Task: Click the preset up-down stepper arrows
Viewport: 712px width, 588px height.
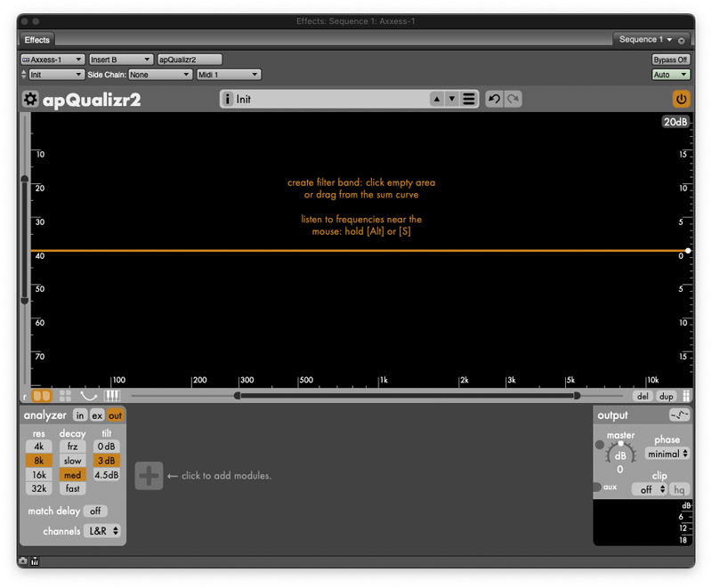Action: (24, 75)
